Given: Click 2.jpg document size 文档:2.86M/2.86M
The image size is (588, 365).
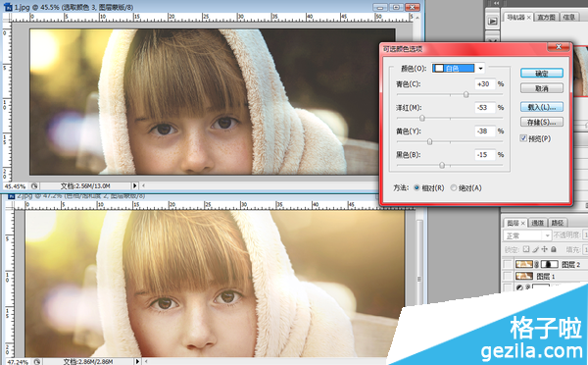Looking at the screenshot, I should (x=88, y=362).
